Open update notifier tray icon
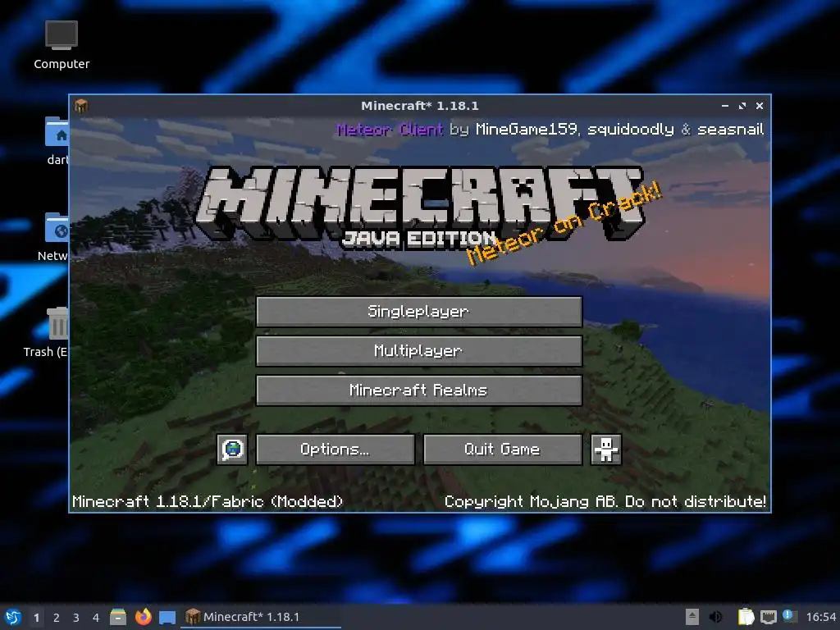The width and height of the screenshot is (840, 630). click(789, 616)
